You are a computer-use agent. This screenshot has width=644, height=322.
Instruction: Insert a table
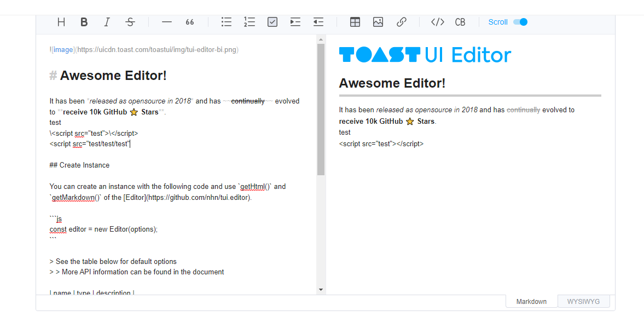pos(355,22)
